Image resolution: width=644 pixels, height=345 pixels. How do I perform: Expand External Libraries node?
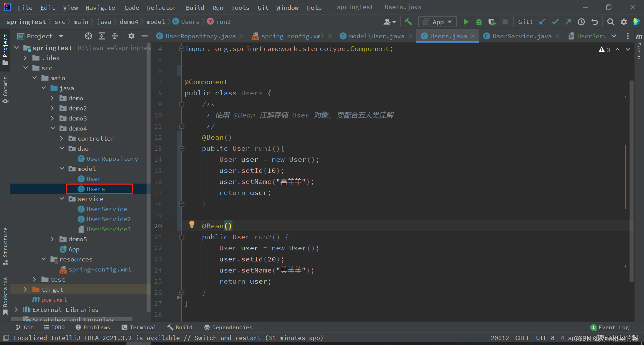point(16,309)
